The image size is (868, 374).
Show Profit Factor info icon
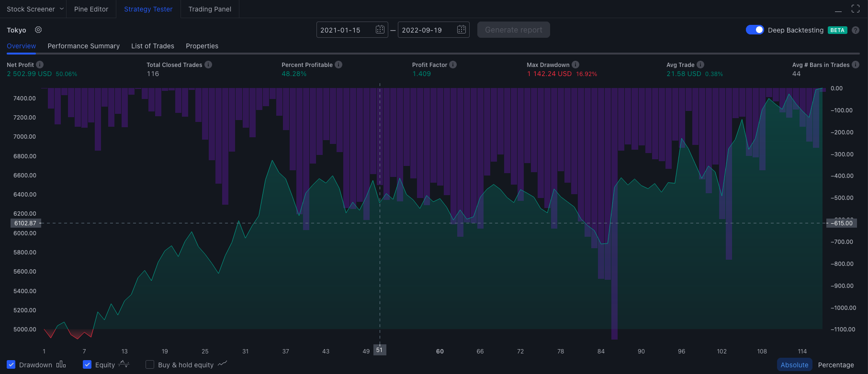(x=453, y=65)
